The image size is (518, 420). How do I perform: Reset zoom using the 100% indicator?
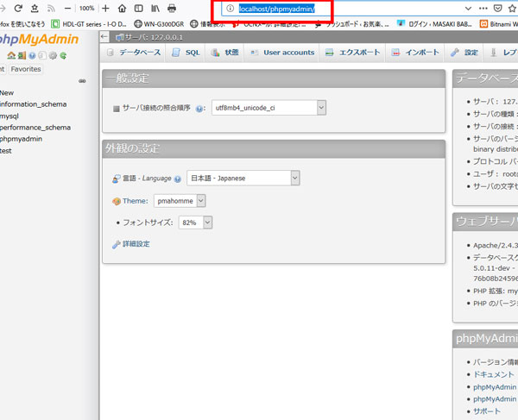coord(86,9)
